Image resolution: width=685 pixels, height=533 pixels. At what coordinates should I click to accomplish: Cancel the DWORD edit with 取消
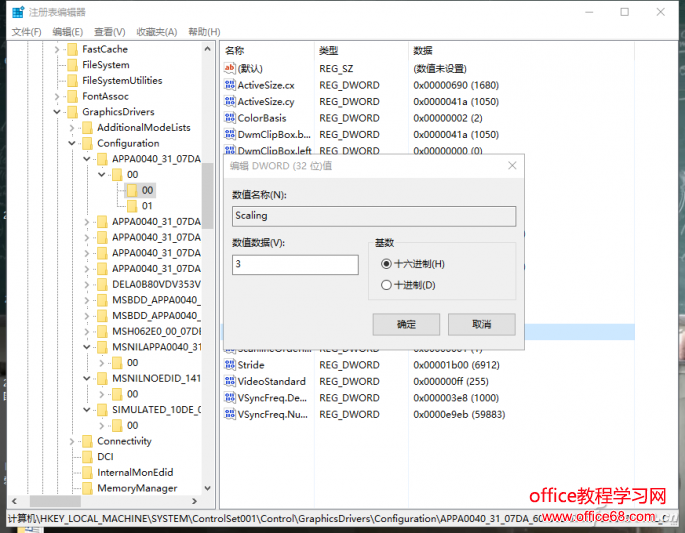point(481,325)
